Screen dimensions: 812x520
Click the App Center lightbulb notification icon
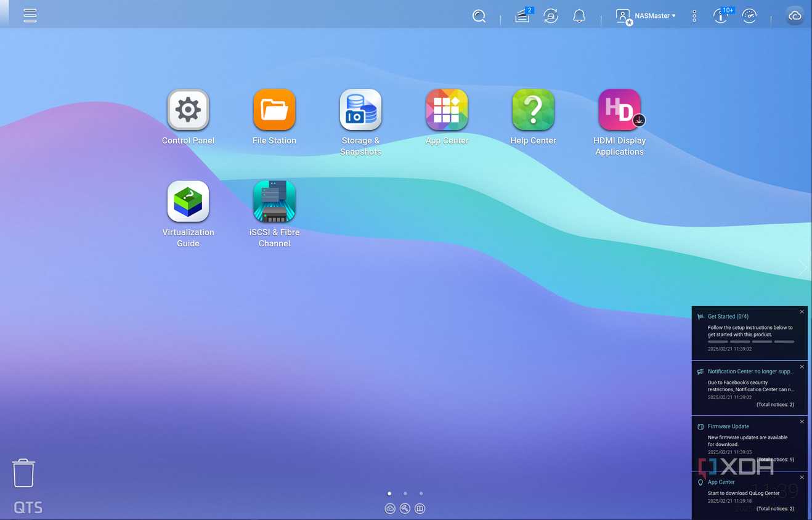700,482
